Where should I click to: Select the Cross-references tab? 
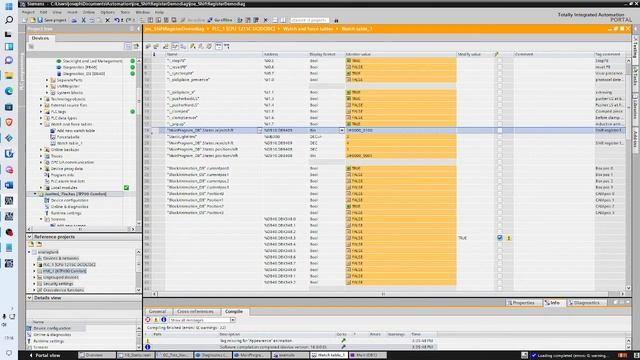(x=196, y=311)
